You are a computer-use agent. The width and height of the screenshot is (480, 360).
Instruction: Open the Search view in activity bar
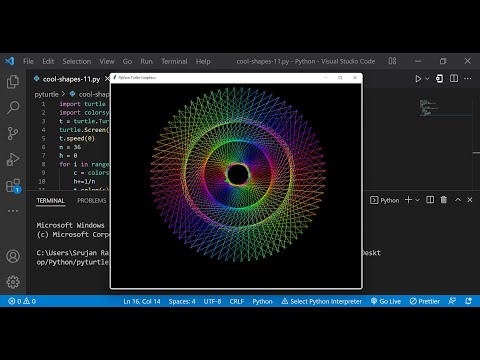tap(13, 107)
